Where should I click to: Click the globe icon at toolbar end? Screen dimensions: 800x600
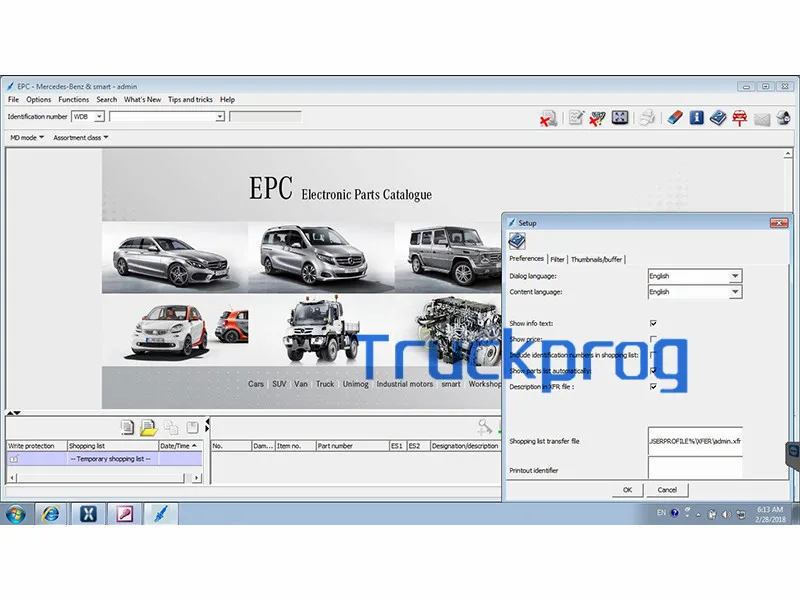(783, 118)
